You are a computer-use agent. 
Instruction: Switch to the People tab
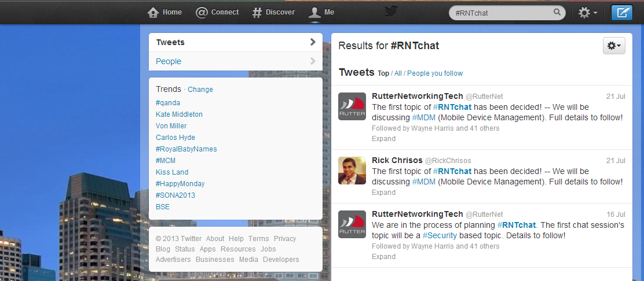point(235,61)
